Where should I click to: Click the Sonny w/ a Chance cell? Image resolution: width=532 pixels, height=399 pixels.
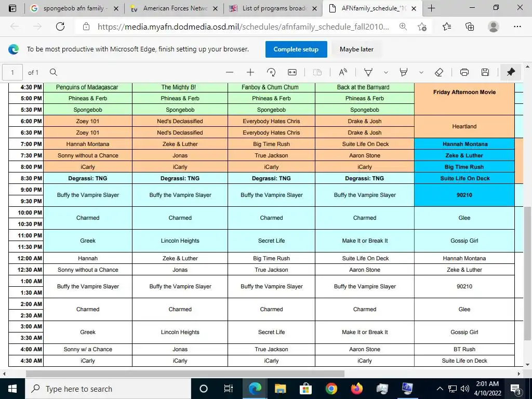click(x=87, y=349)
